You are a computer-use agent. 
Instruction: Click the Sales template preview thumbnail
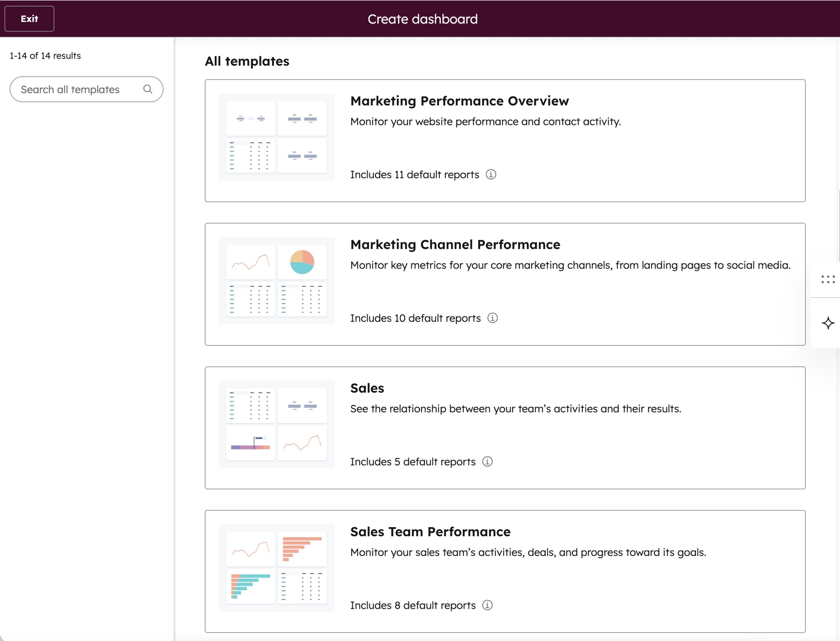[x=276, y=424]
